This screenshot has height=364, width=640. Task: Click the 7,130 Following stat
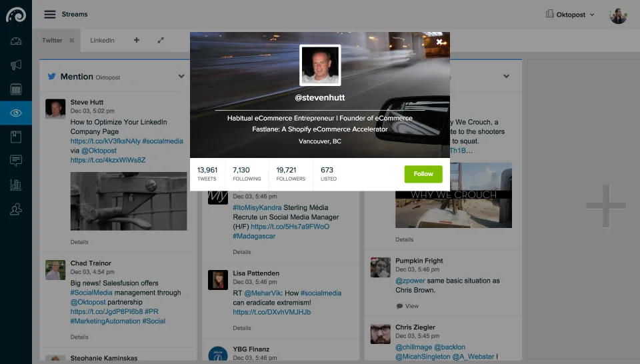247,174
